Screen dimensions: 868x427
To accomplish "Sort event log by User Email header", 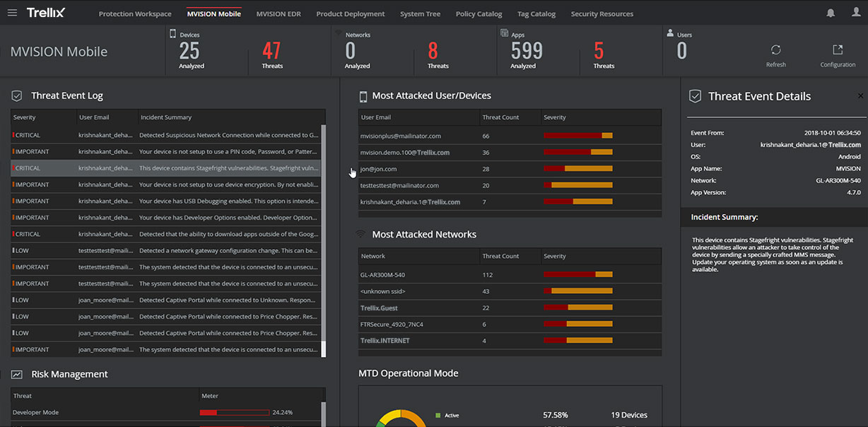I will pyautogui.click(x=94, y=117).
